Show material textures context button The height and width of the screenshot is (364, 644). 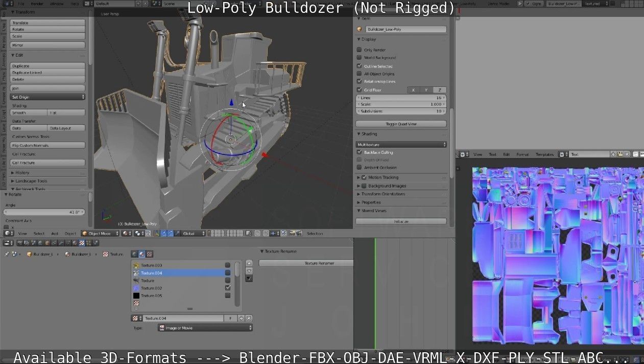[141, 254]
